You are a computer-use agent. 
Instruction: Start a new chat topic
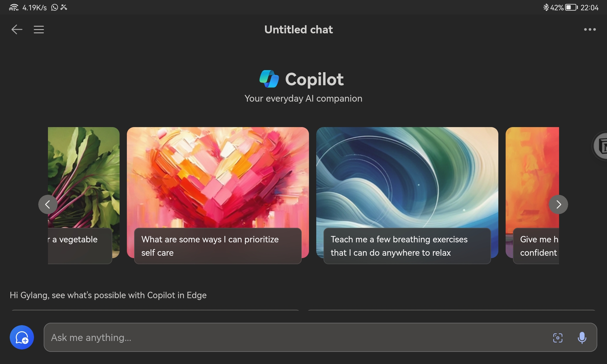click(22, 337)
